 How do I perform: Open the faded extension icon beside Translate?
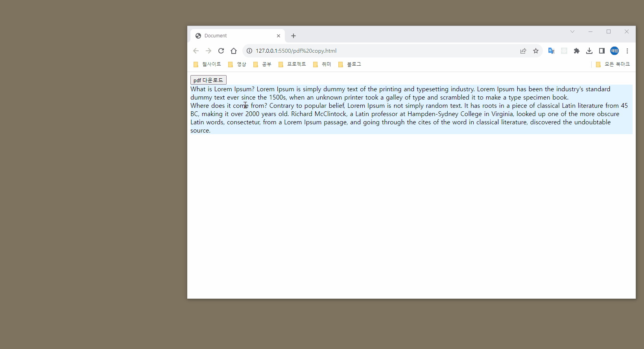pyautogui.click(x=564, y=51)
